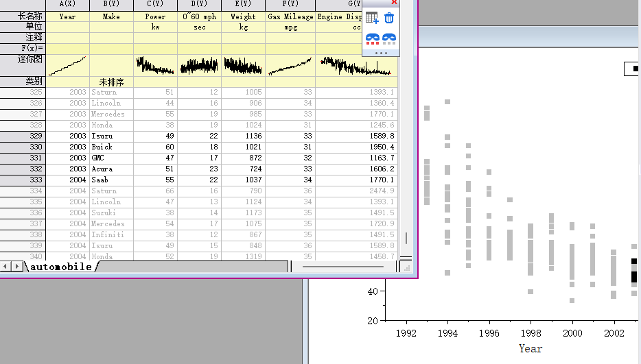Select the Year column header A(X)
641x364 pixels.
click(67, 5)
